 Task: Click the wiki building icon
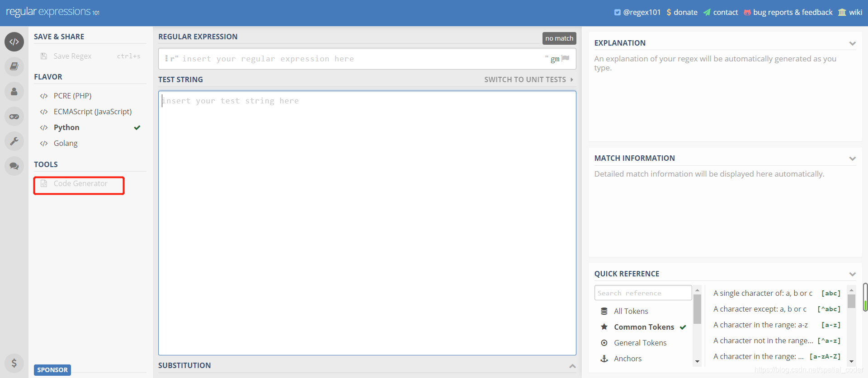[x=842, y=13]
